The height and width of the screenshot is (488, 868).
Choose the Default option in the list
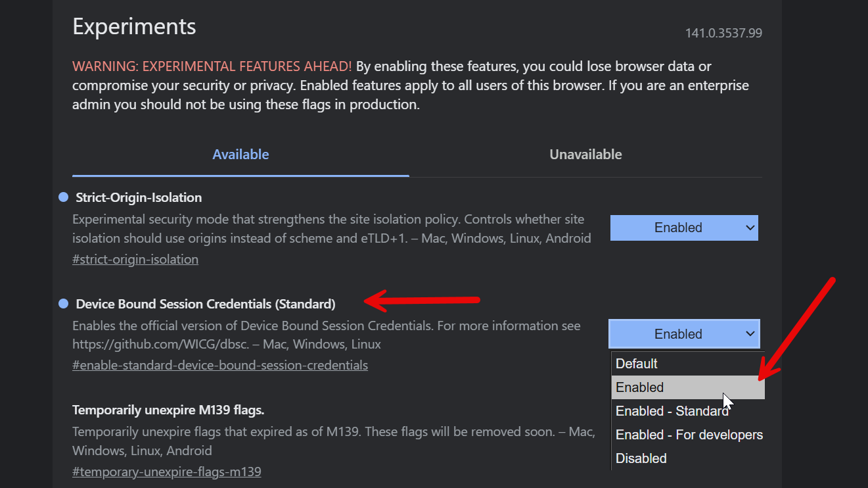[637, 364]
